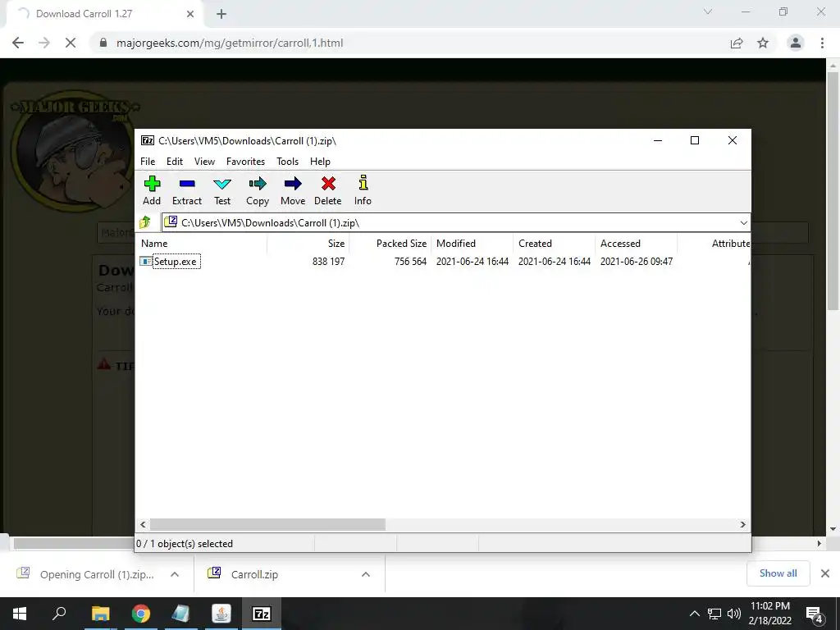840x630 pixels.
Task: Click the status bar '0 / 1 object(s) selected'
Action: coord(185,544)
